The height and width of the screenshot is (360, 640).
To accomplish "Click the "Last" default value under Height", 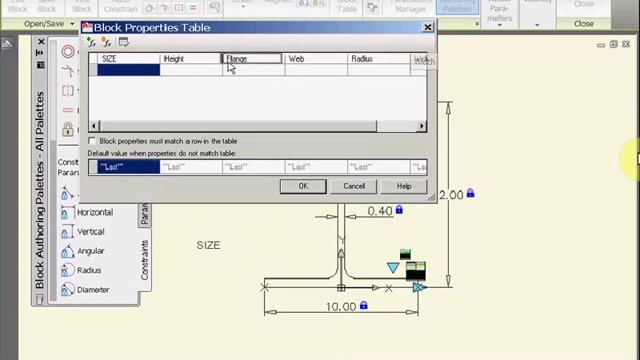I will [191, 167].
